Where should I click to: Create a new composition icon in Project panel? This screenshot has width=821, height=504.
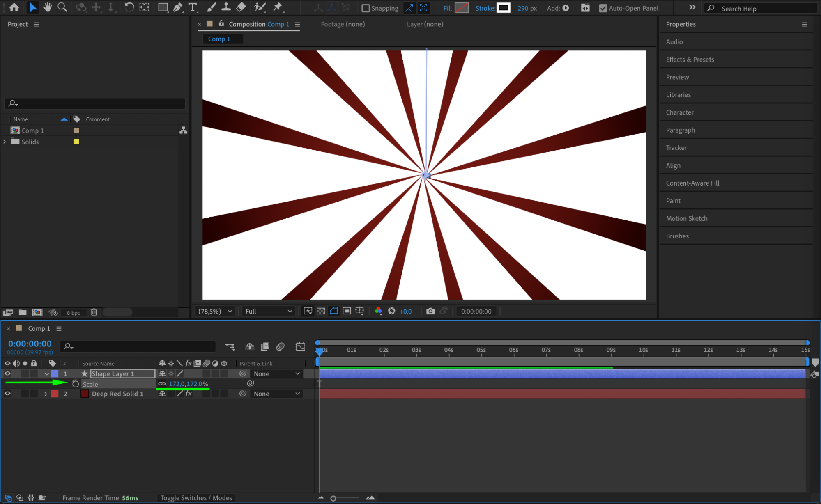[x=37, y=312]
